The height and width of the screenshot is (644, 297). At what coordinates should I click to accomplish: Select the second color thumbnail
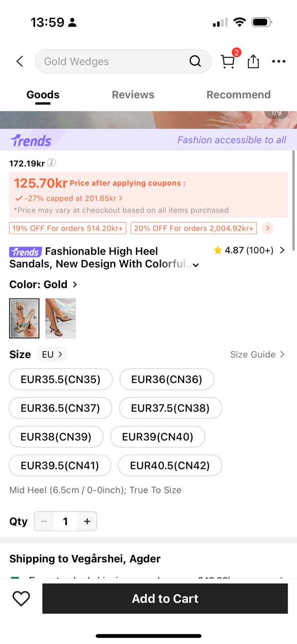click(60, 318)
